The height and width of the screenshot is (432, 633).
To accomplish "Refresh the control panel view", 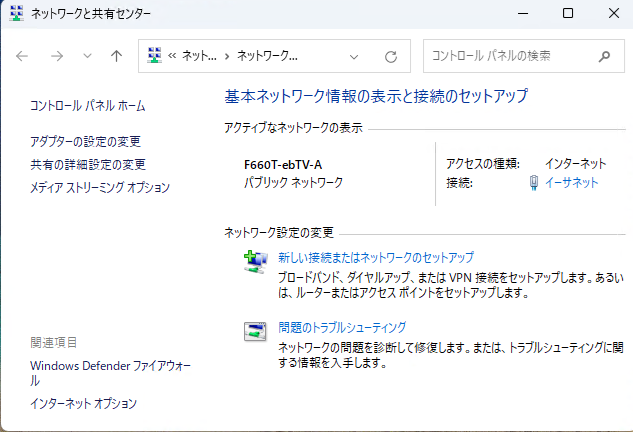I will click(391, 56).
